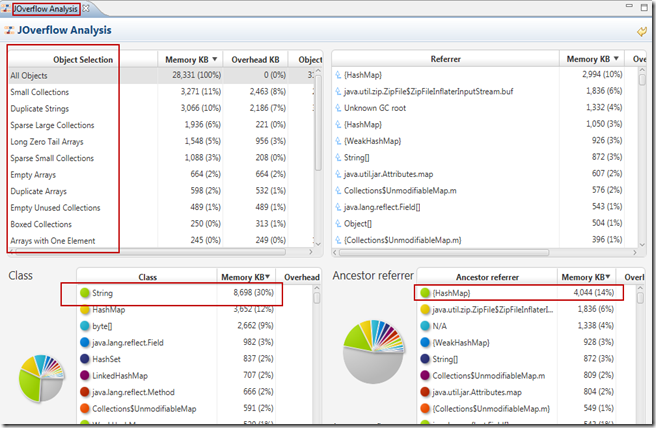
Task: Click blue circle beside {WeakHashMap} ancestor referrer
Action: [x=425, y=343]
